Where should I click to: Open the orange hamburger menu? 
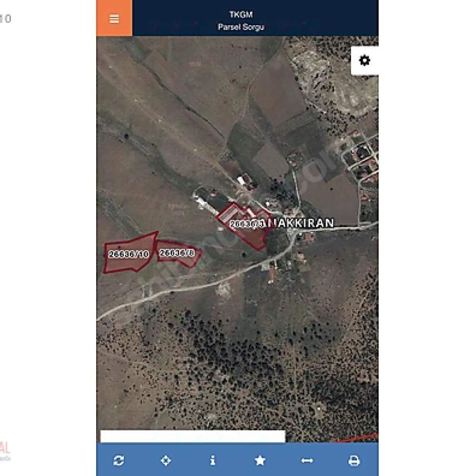[114, 18]
